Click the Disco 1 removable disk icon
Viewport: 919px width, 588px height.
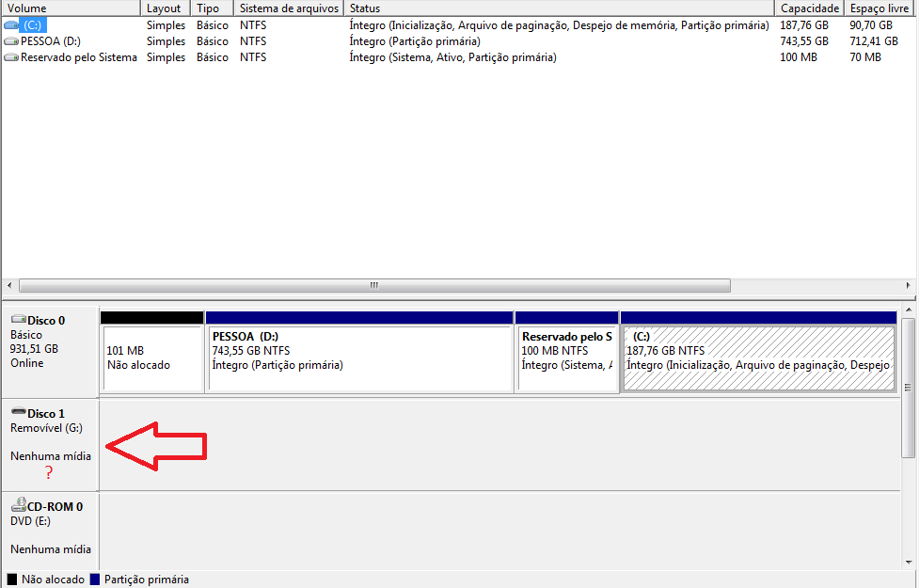tap(19, 412)
